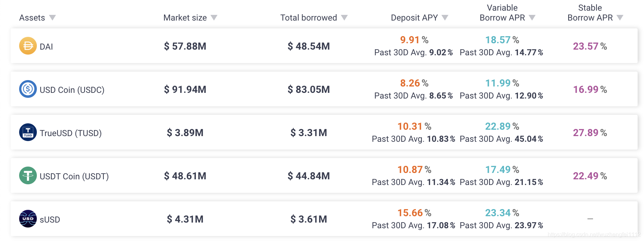644x241 pixels.
Task: Click the USDT Tether logo icon
Action: [28, 175]
